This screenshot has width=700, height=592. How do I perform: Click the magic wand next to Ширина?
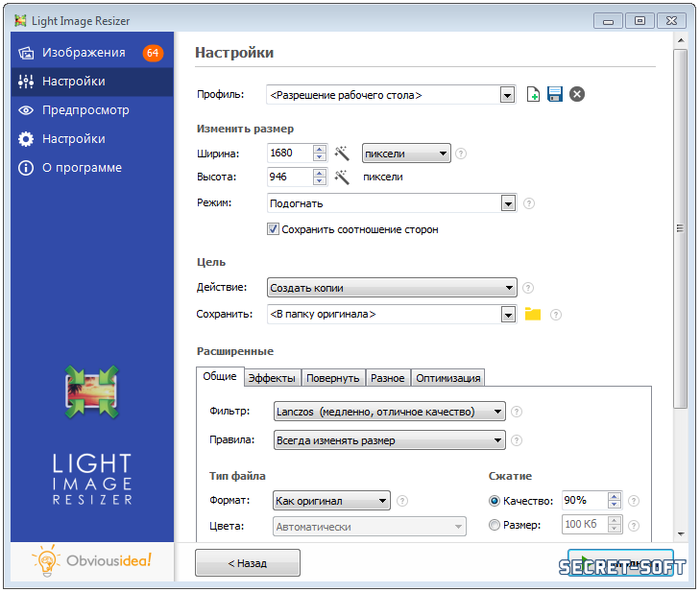click(342, 153)
